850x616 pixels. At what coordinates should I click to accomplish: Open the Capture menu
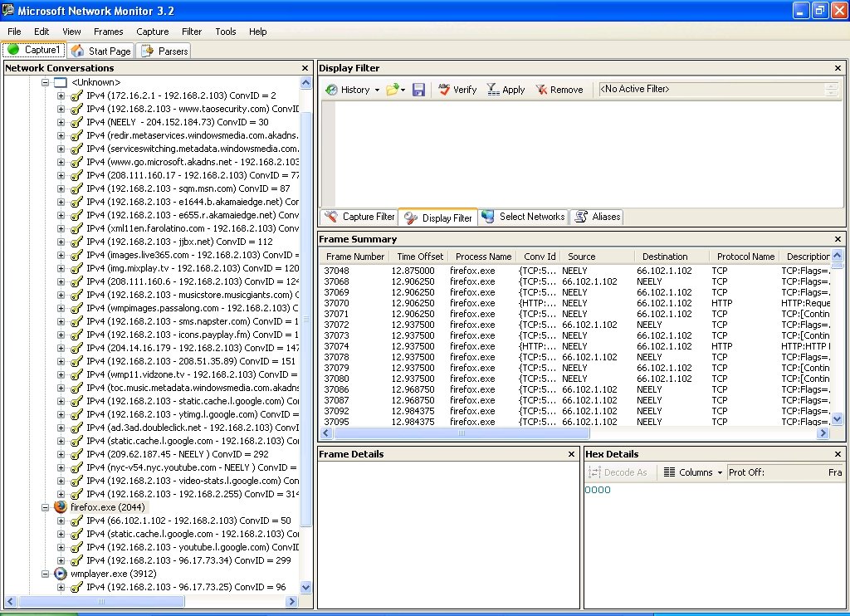coord(153,32)
